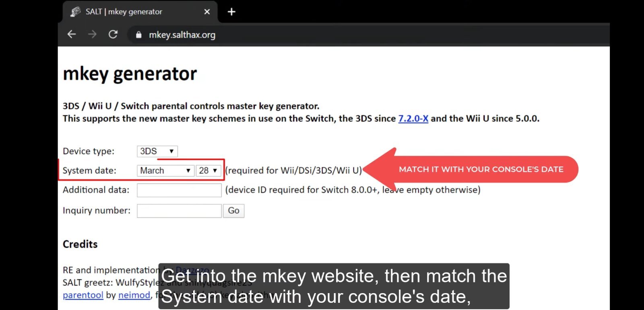The width and height of the screenshot is (644, 310).
Task: Close the SALT mkey generator tab
Action: tap(207, 12)
